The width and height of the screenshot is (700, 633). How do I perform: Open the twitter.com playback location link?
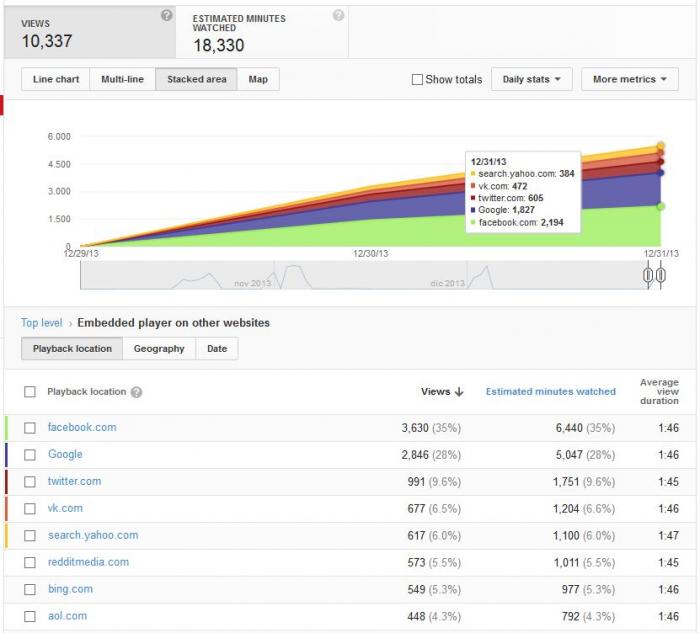pos(75,481)
